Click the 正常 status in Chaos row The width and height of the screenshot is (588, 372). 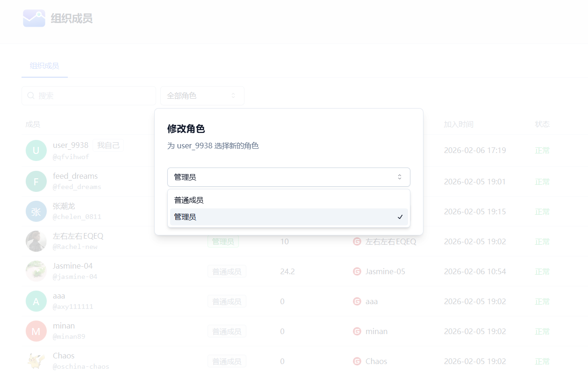(x=542, y=361)
